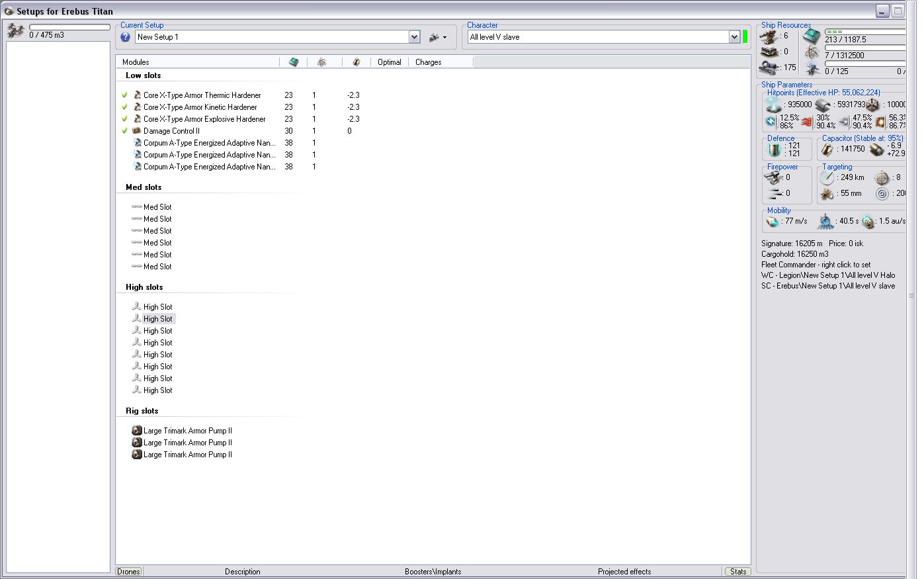Image resolution: width=924 pixels, height=579 pixels.
Task: Click the missile firepower icon
Action: [774, 193]
